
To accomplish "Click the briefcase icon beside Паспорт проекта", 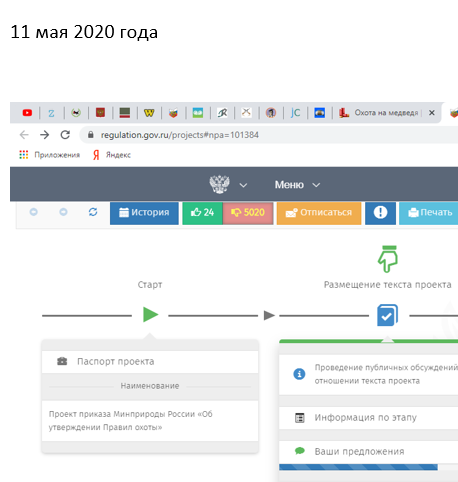I will 62,361.
